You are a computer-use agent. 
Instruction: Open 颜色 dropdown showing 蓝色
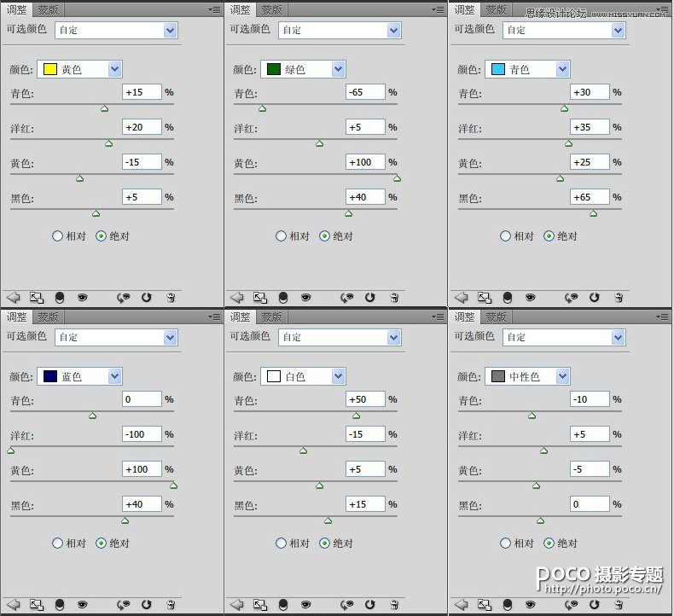click(x=80, y=376)
